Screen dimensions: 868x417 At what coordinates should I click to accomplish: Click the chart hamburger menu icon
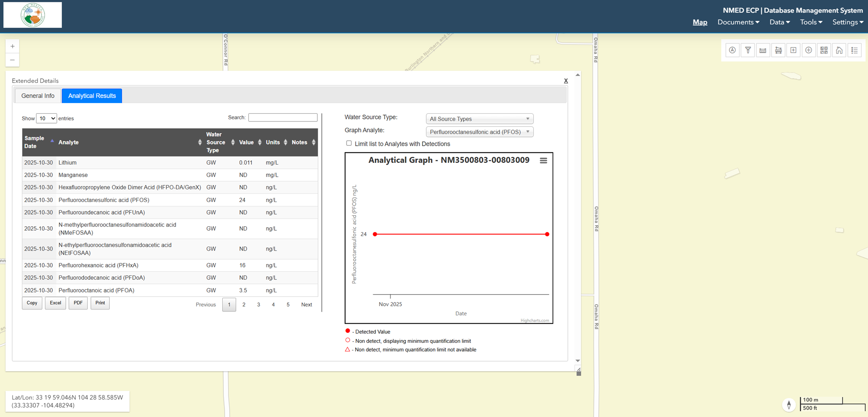(x=543, y=161)
